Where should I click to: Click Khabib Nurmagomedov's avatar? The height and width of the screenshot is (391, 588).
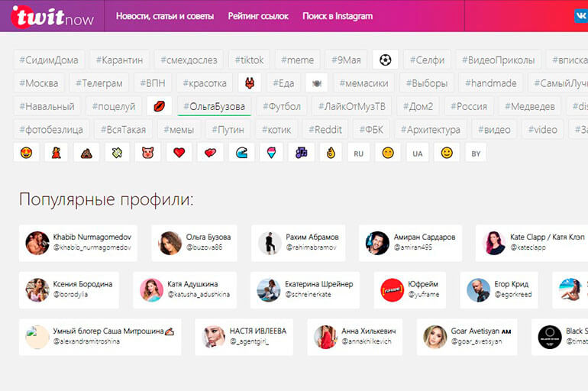37,243
